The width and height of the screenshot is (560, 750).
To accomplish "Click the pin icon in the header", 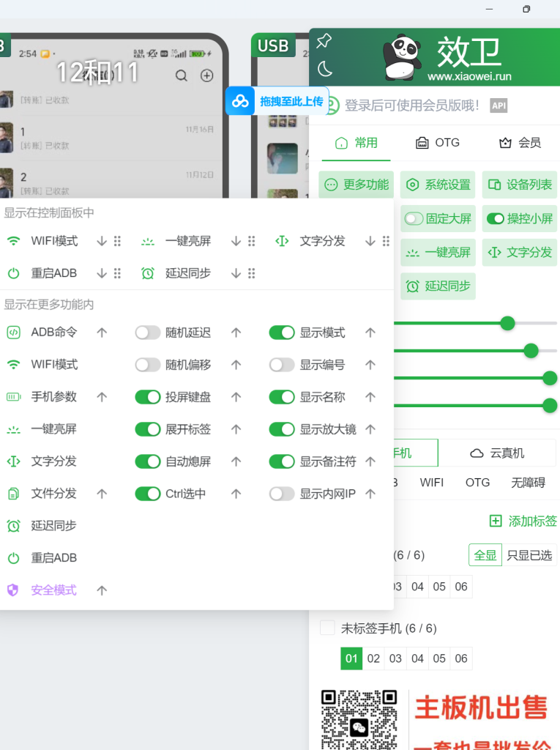I will pyautogui.click(x=324, y=42).
